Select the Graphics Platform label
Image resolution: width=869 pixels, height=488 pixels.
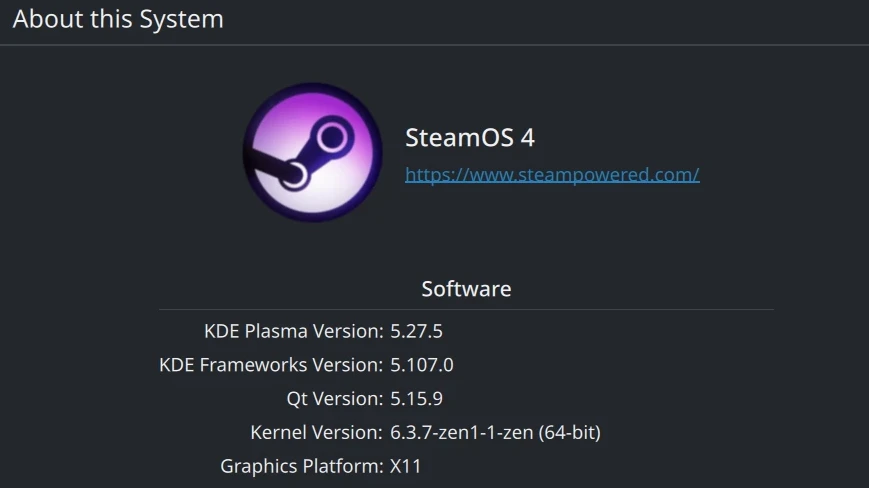tap(301, 466)
